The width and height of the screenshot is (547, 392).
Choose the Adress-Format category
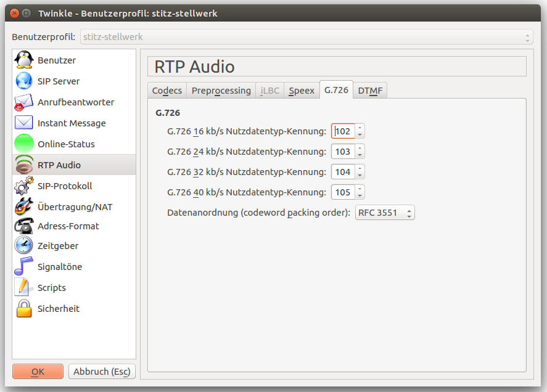(x=74, y=226)
